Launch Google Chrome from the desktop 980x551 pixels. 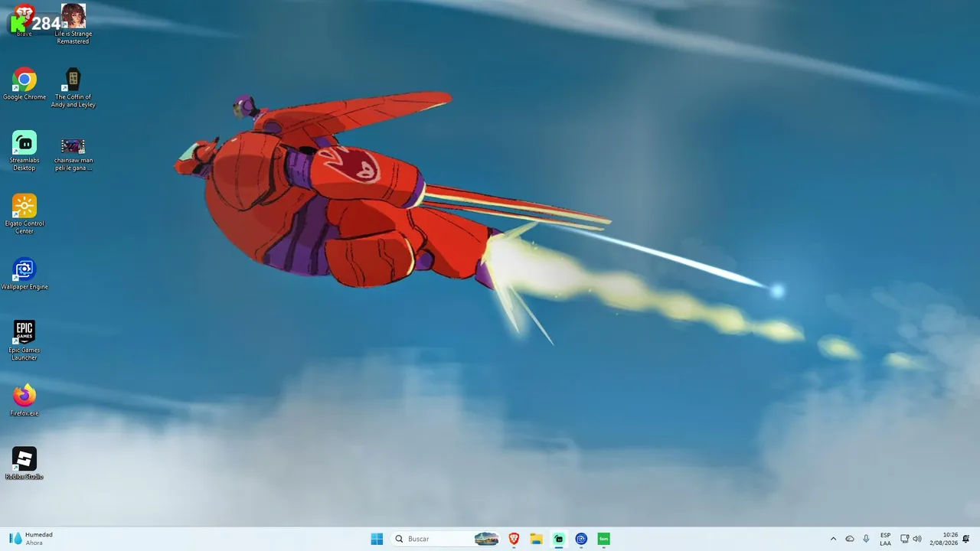(24, 84)
